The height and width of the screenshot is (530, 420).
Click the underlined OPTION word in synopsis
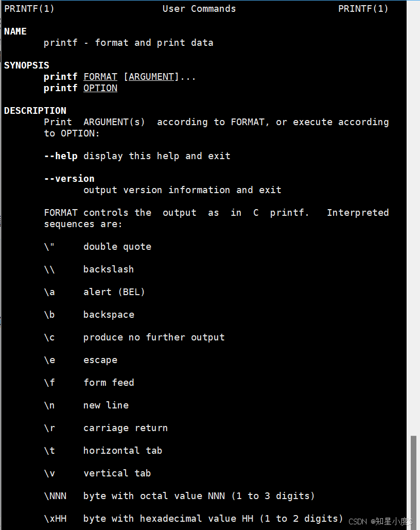click(x=100, y=88)
